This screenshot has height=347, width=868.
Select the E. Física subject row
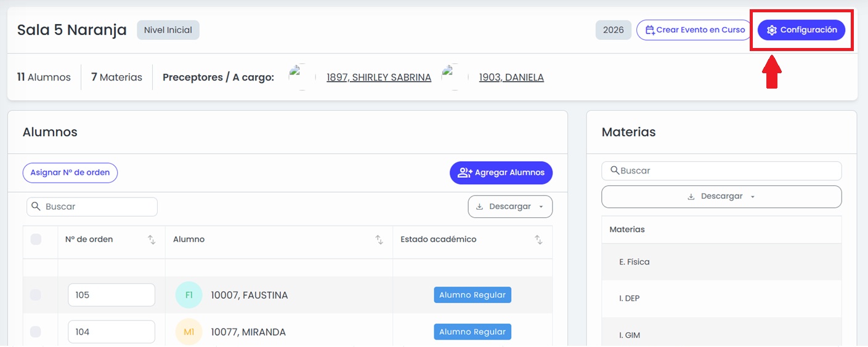[721, 262]
